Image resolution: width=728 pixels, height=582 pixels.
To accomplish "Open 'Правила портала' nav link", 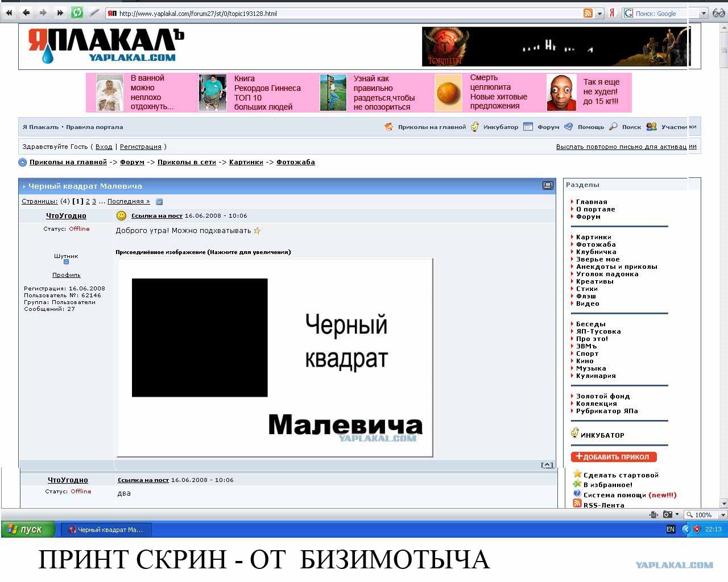I will click(x=94, y=127).
